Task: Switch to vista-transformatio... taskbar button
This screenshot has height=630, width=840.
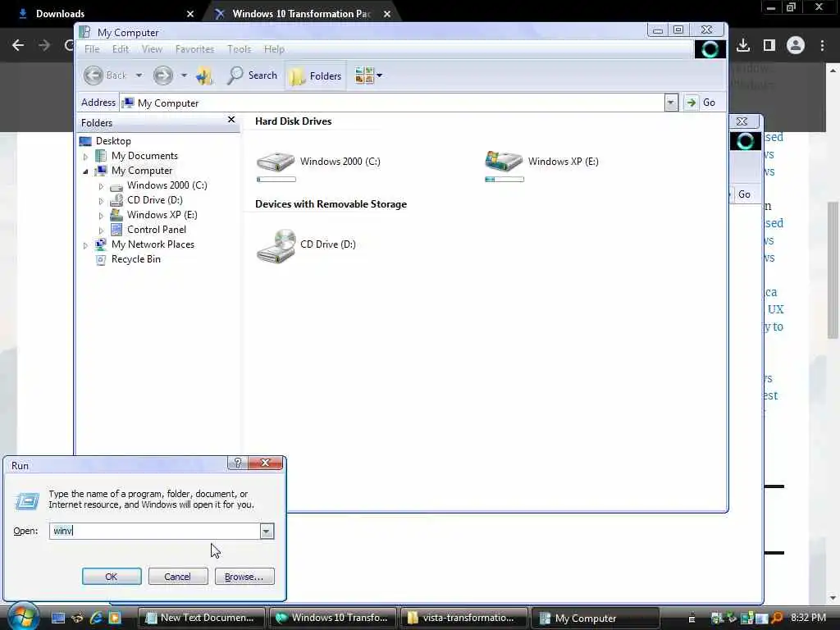Action: click(463, 618)
